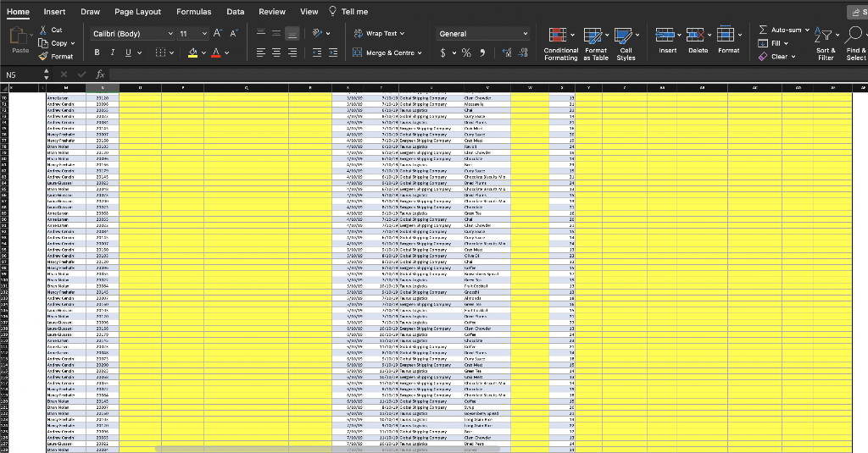Toggle align text right
The width and height of the screenshot is (868, 453).
click(x=292, y=52)
